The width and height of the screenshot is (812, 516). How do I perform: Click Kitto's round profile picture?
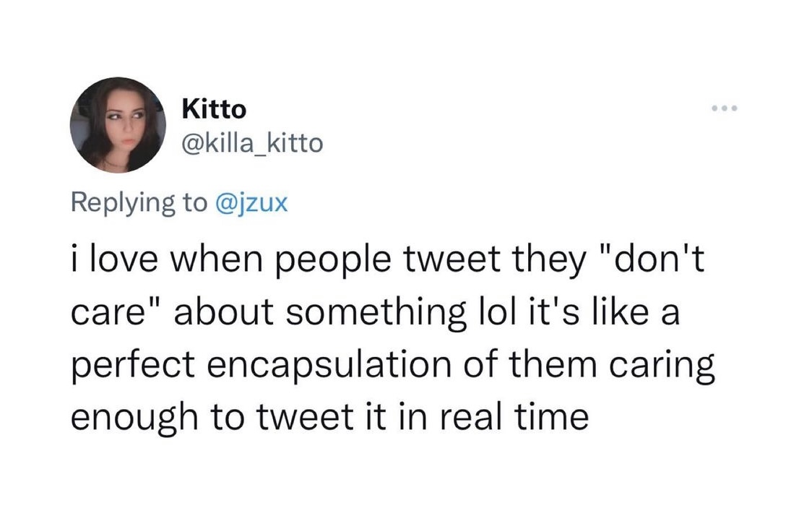(118, 125)
